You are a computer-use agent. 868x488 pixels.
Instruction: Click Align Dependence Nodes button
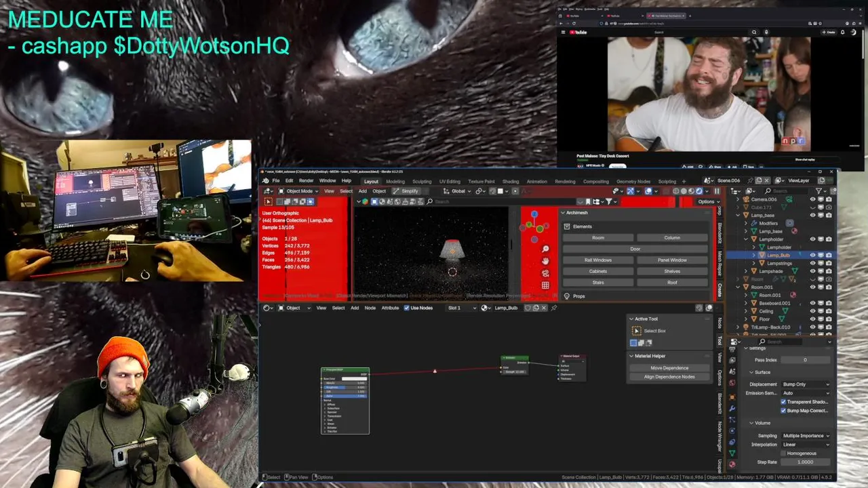(x=669, y=377)
